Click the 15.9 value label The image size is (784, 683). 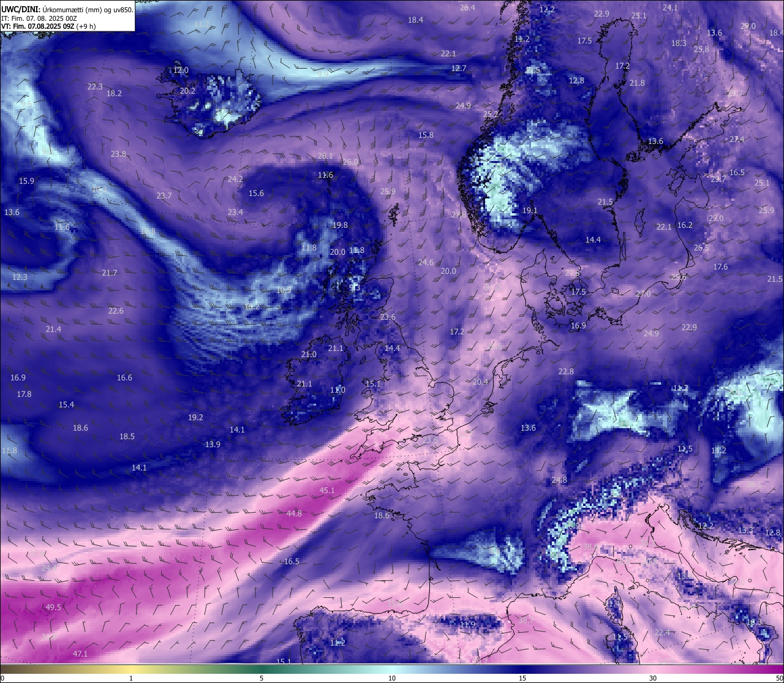click(x=26, y=181)
